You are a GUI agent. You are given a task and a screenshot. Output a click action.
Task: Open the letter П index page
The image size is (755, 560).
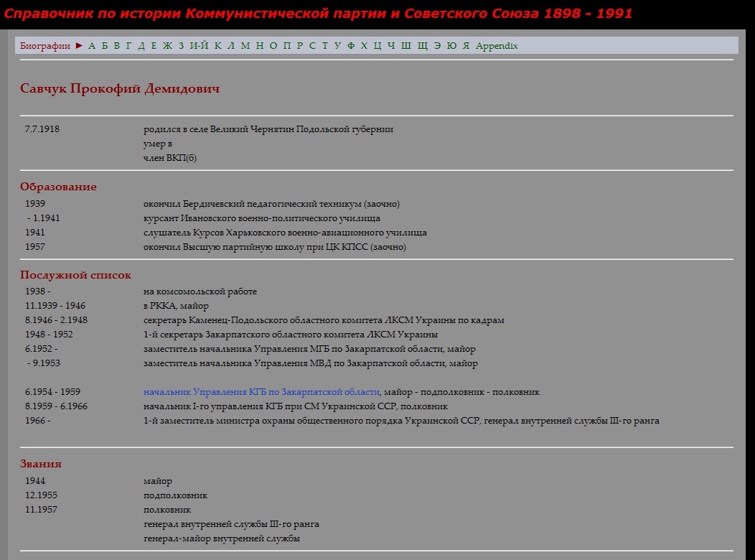[x=287, y=46]
